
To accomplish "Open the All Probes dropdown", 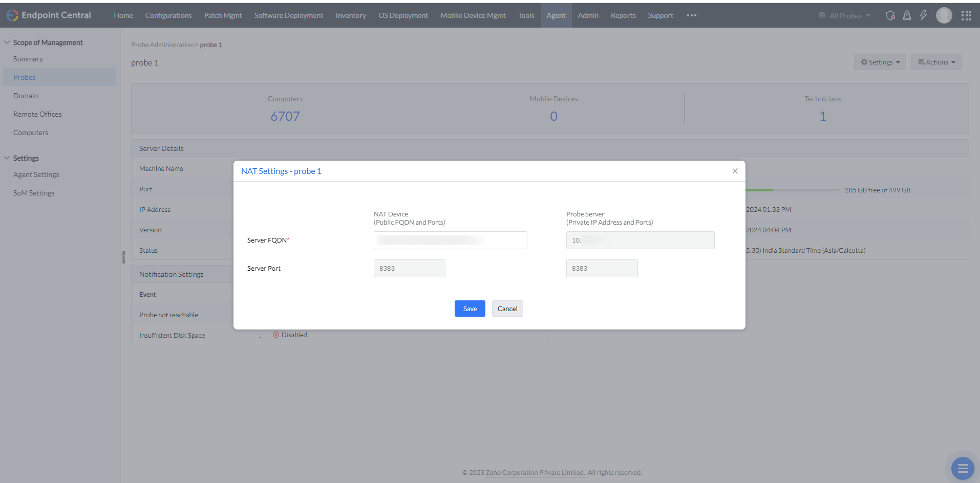I will (x=844, y=16).
